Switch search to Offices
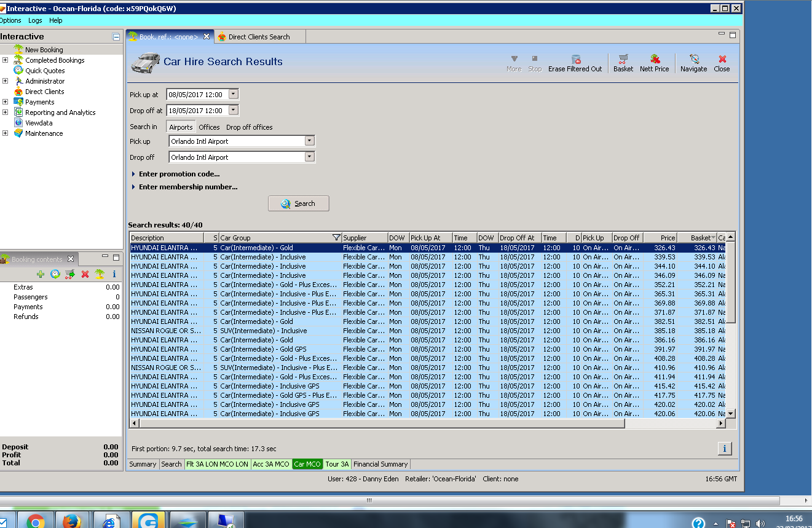The image size is (812, 528). point(209,127)
